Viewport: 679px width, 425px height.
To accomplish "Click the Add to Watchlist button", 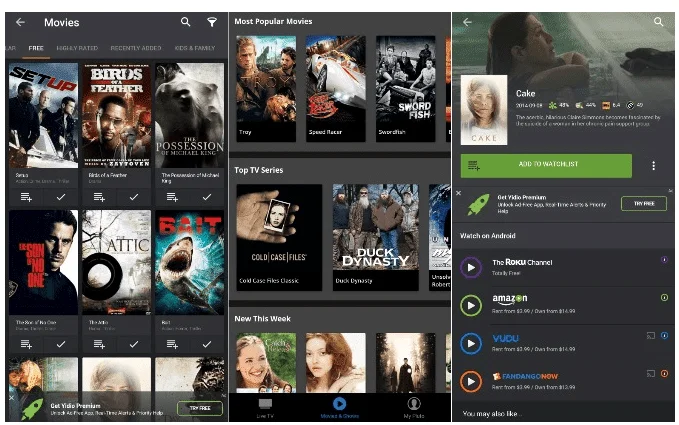I will click(546, 165).
